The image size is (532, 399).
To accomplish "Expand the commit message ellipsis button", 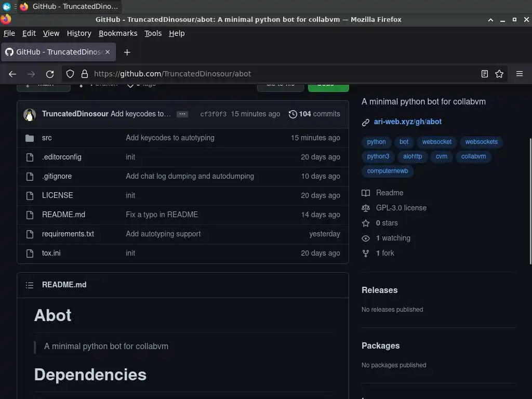I will click(x=182, y=114).
